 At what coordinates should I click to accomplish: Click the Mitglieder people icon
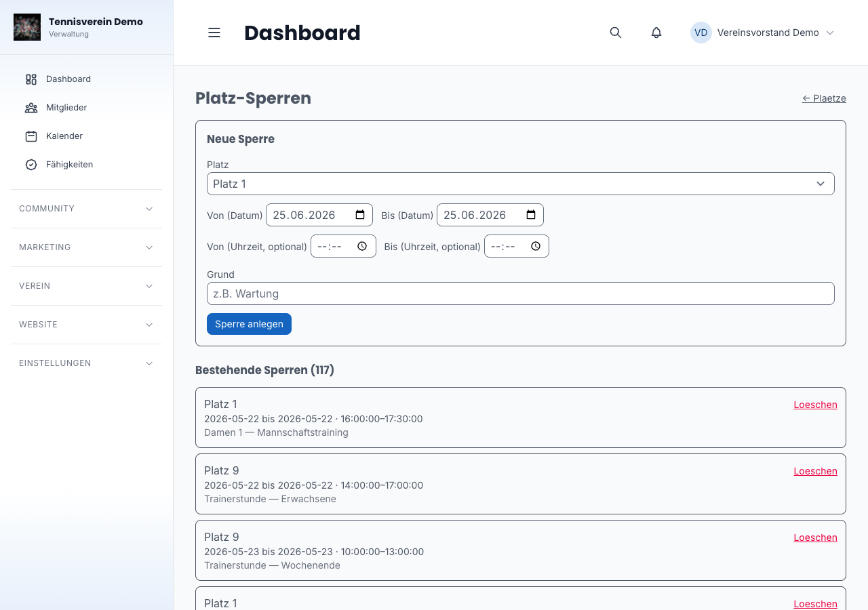(x=31, y=108)
